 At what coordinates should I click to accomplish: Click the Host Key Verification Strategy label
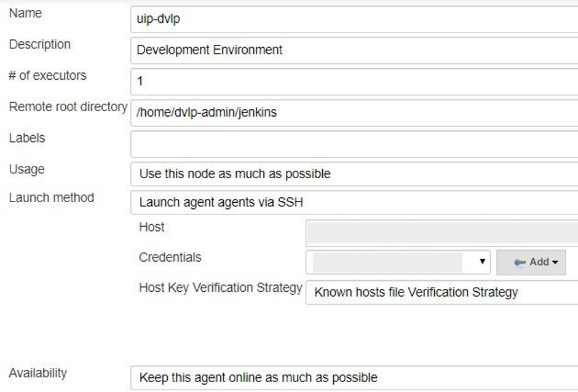coord(221,288)
